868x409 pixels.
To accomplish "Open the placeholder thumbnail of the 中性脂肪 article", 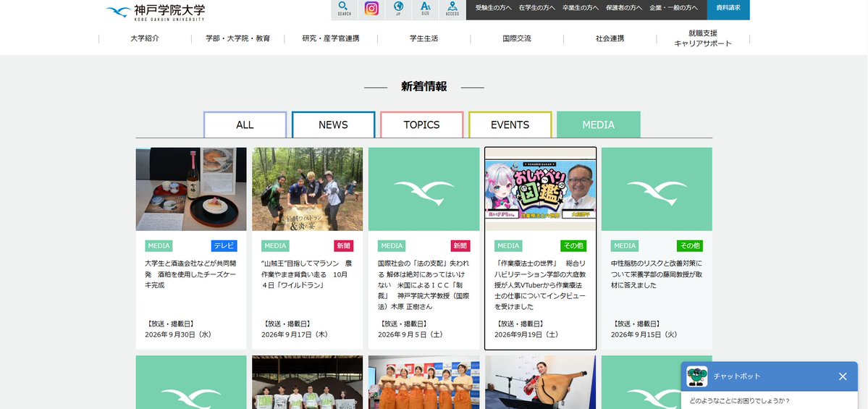I will pos(657,189).
